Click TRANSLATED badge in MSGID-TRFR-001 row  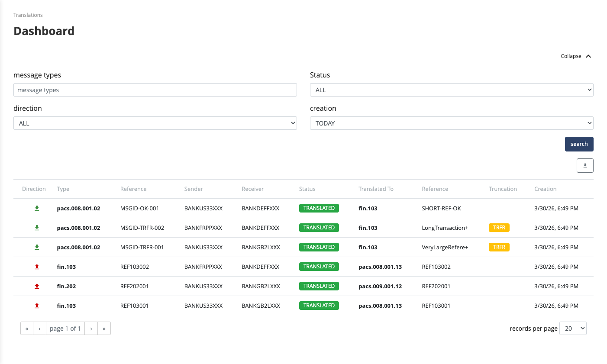coord(319,247)
